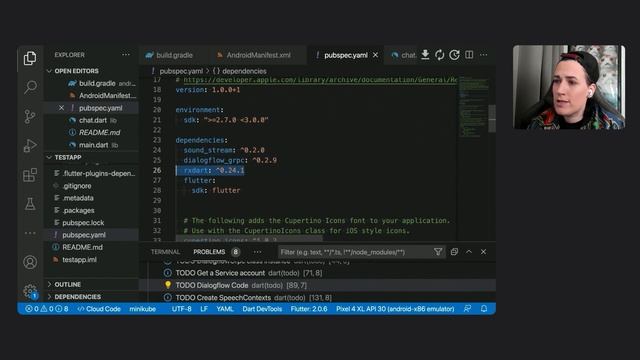Click the lightbulb on TODO Dialogflow Code
Viewport: 640px width, 360px height.
point(168,285)
